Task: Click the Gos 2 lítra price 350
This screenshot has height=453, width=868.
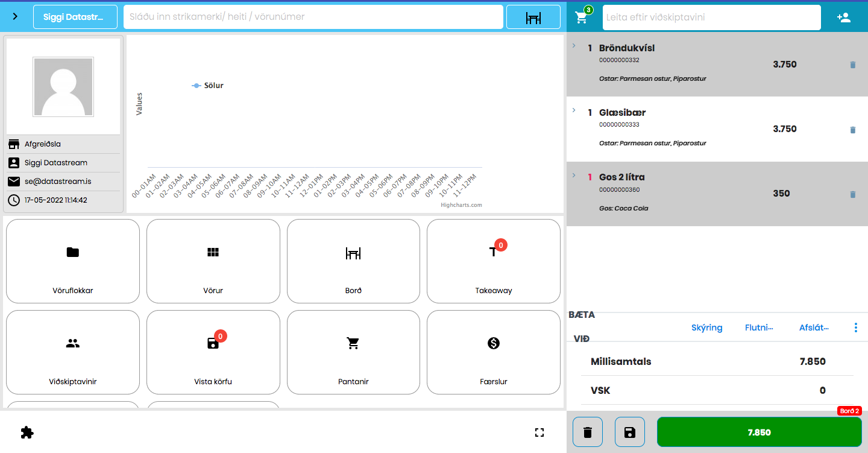Action: coord(781,194)
